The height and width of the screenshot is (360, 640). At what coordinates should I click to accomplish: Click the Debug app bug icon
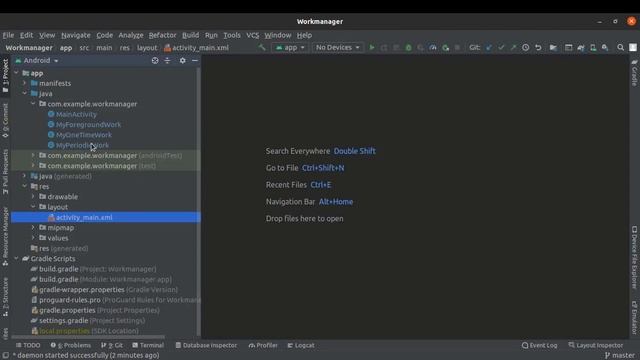tap(408, 47)
